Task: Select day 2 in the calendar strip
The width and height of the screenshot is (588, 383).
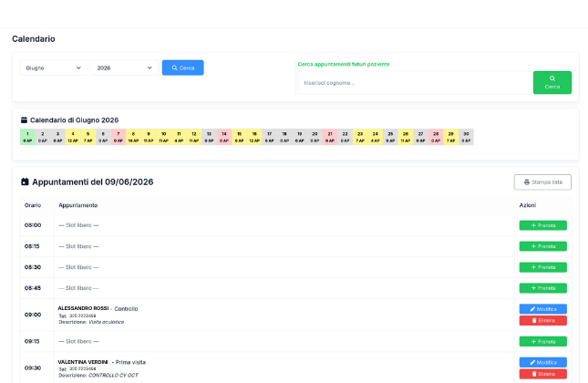Action: [x=42, y=137]
